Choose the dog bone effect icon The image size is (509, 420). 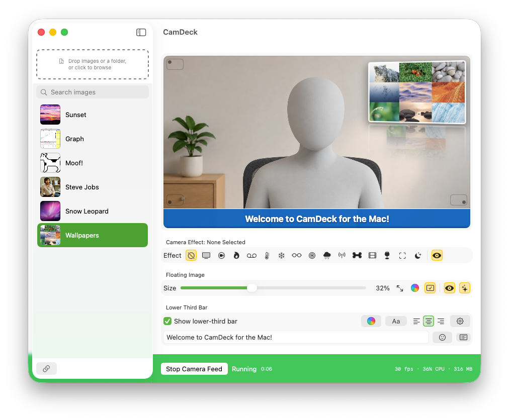357,256
